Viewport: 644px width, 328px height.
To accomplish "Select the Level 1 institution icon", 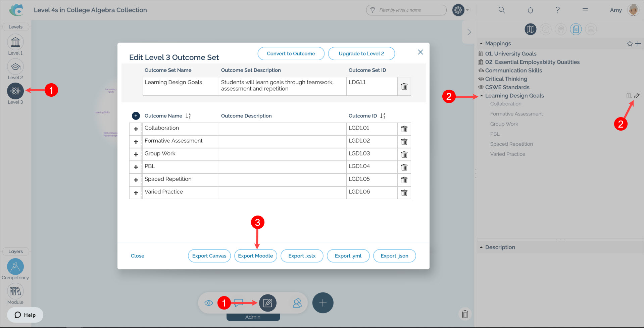I will tap(15, 42).
